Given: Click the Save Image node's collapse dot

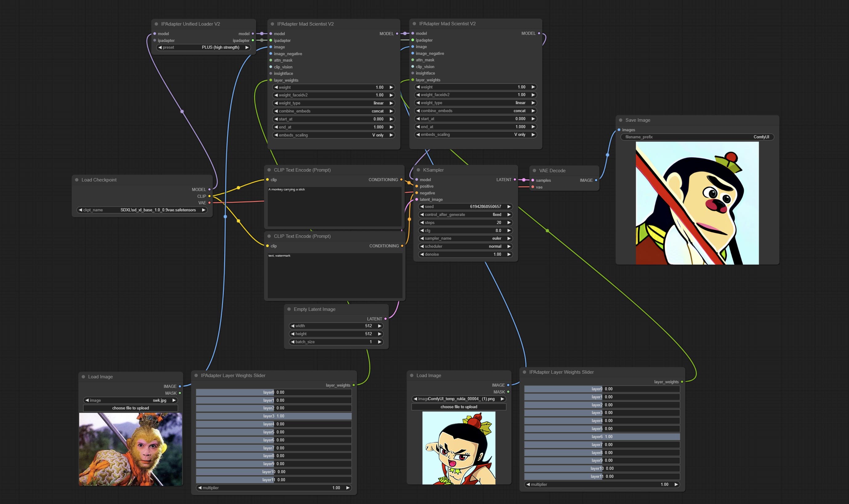Looking at the screenshot, I should click(x=620, y=120).
